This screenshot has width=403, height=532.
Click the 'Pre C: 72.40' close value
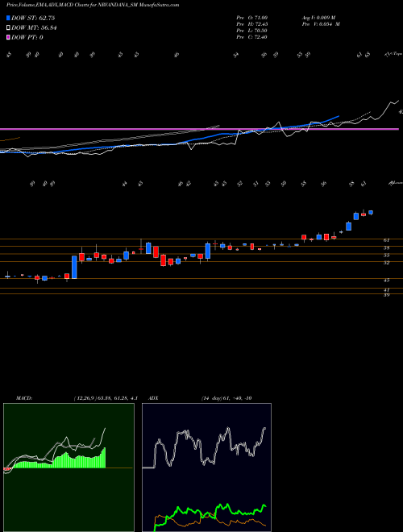click(251, 37)
